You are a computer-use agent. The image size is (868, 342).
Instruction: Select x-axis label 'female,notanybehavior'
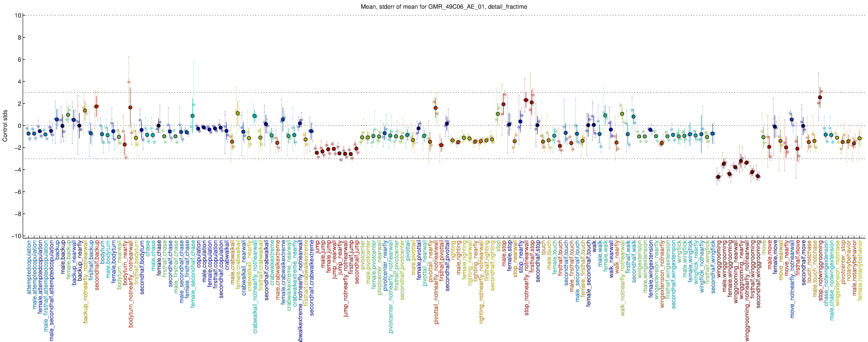[860, 270]
